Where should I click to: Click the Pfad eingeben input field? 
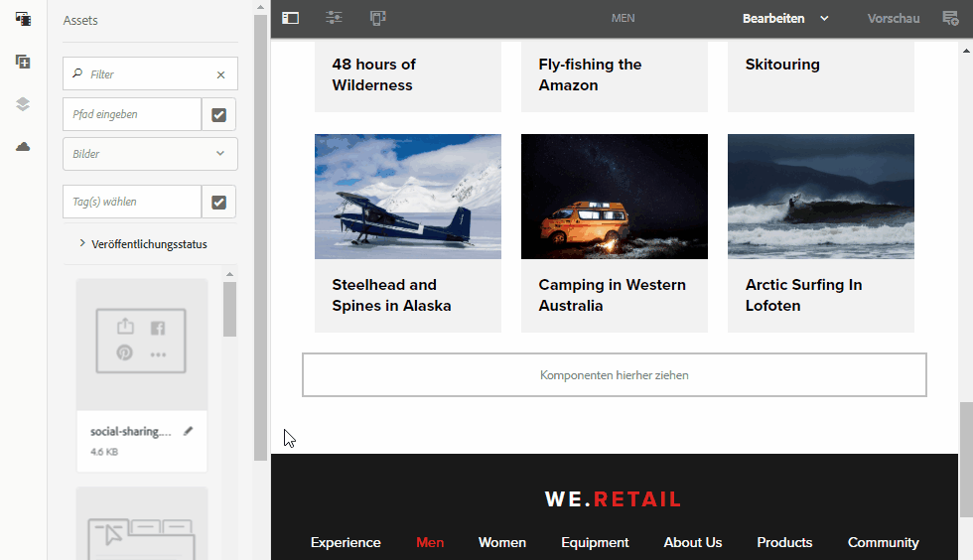click(x=132, y=114)
